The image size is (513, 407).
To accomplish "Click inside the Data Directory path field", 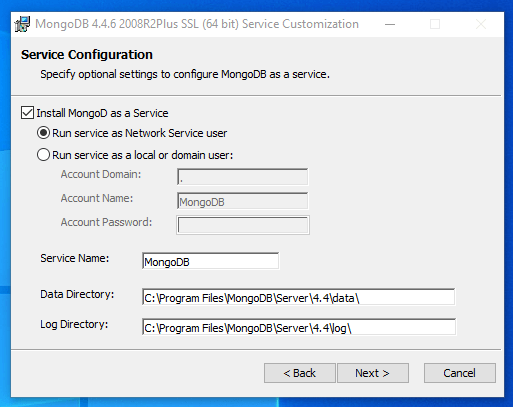I will pyautogui.click(x=299, y=297).
